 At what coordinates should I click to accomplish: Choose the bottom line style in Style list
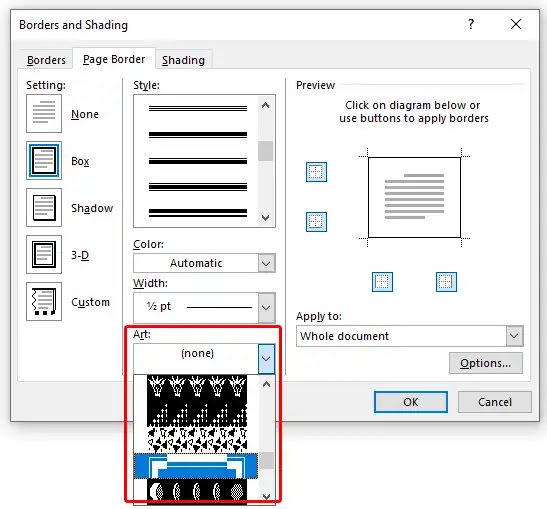click(198, 212)
